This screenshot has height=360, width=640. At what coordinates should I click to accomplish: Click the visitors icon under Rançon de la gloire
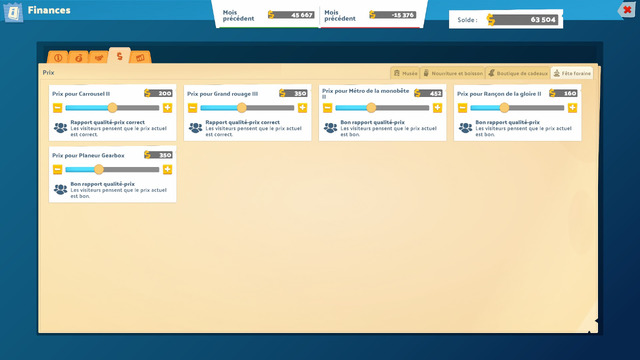[x=465, y=128]
